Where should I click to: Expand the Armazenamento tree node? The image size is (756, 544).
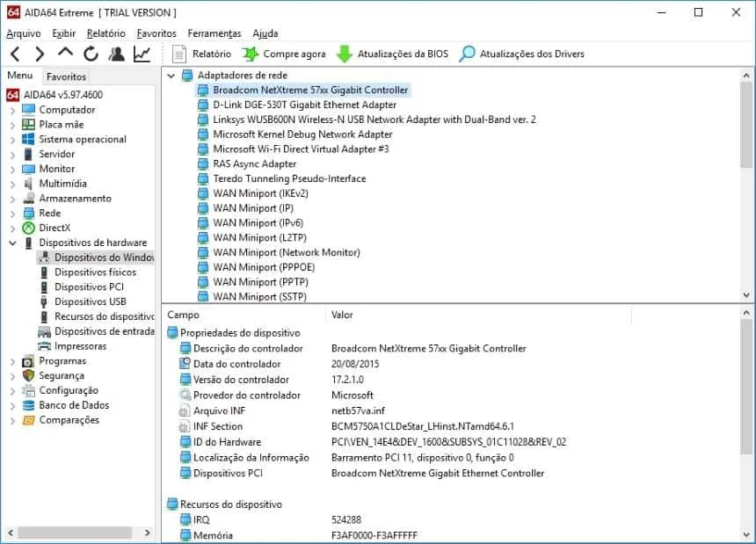(12, 199)
